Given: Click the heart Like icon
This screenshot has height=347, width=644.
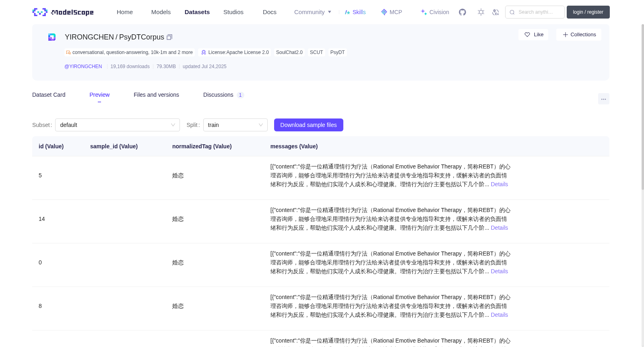Looking at the screenshot, I should pos(527,35).
